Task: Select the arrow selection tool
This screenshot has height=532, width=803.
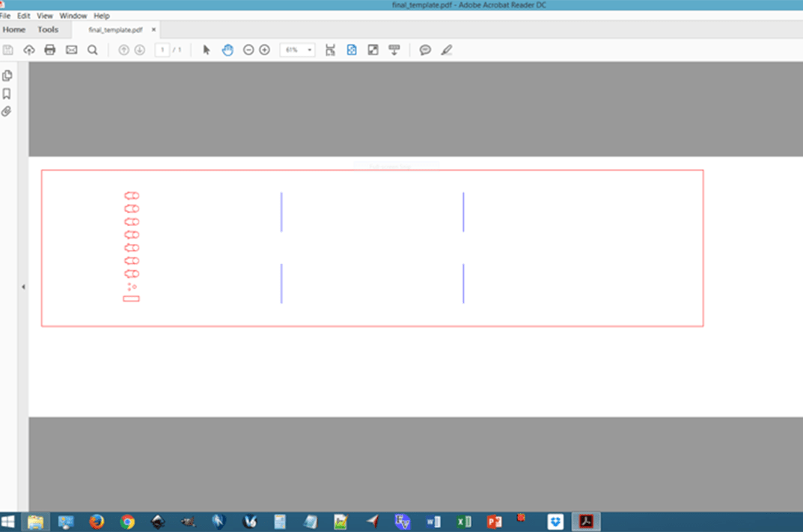Action: click(207, 50)
